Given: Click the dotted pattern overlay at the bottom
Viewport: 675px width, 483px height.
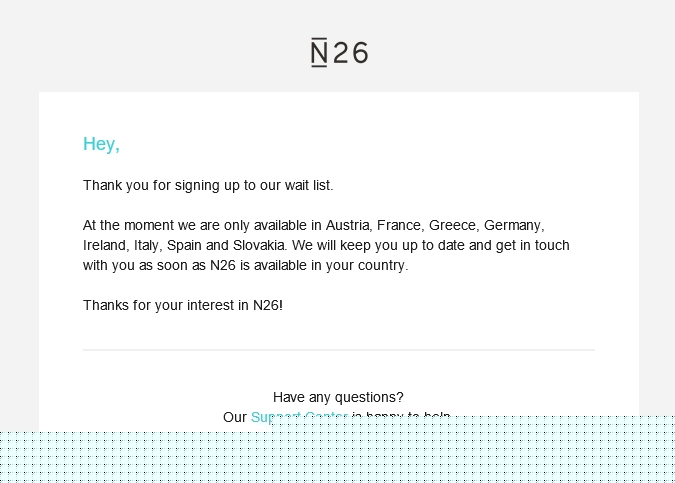Looking at the screenshot, I should (337, 458).
